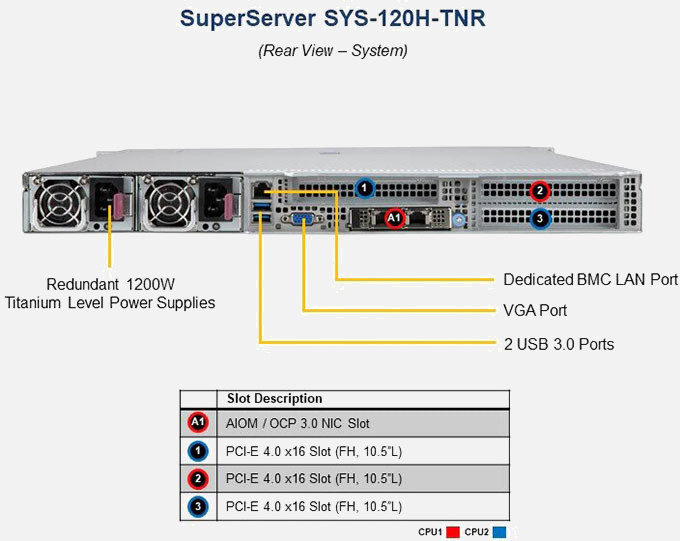Viewport: 680px width, 541px height.
Task: Click the "Titanium Level Power Supplies" text
Action: (110, 303)
